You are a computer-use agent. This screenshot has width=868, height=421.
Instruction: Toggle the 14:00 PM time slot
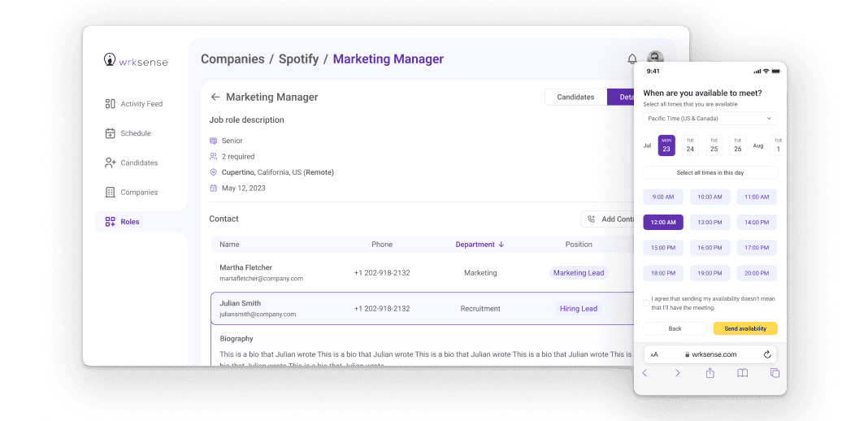757,223
